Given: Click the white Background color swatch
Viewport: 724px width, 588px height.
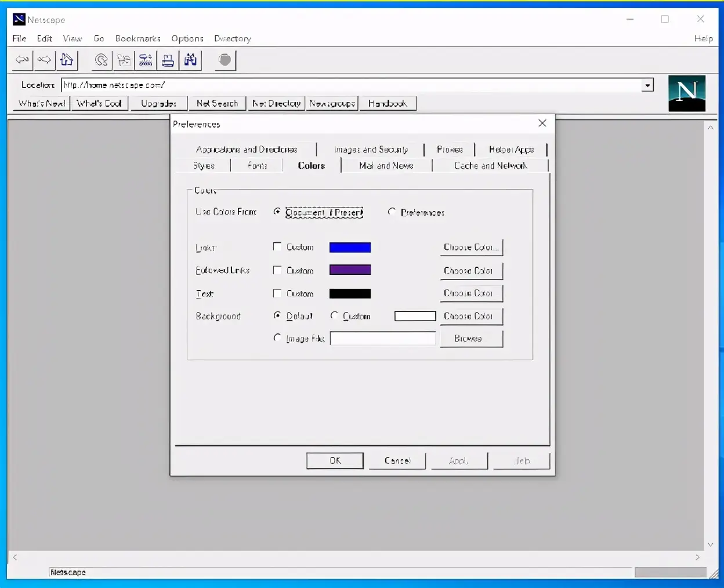Looking at the screenshot, I should (x=415, y=316).
